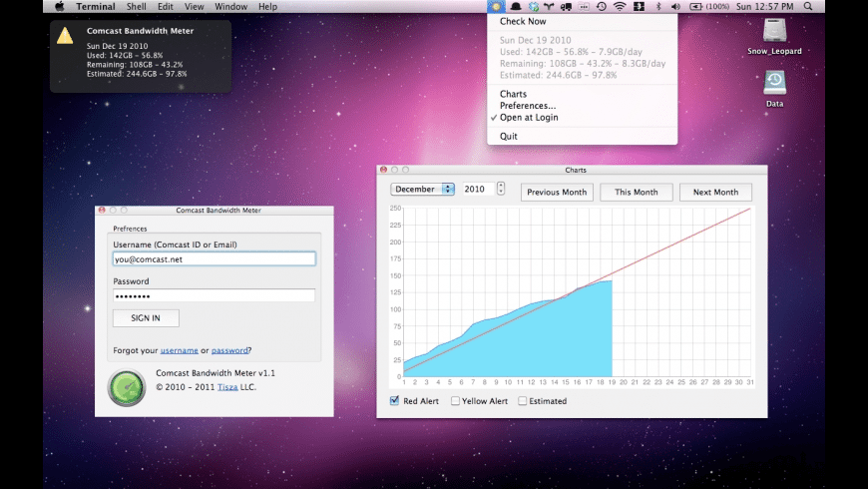Select the Data Time Machine drive icon

(774, 84)
